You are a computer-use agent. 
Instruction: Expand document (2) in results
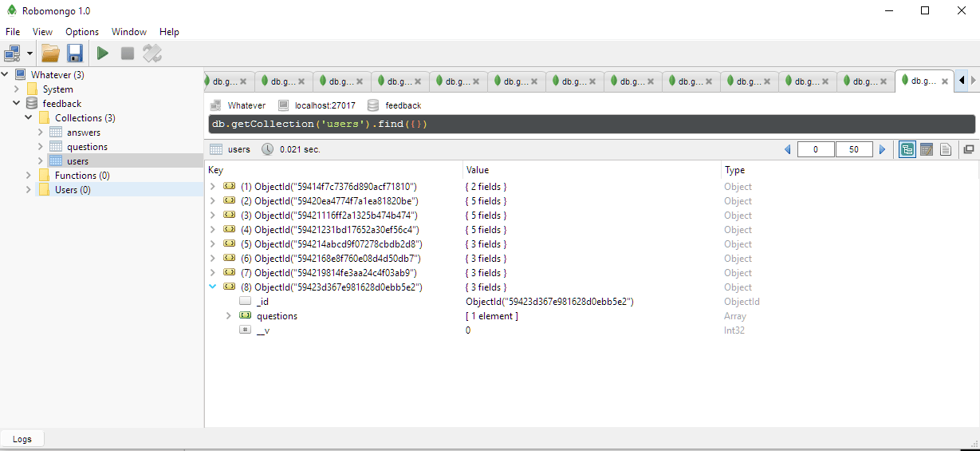[x=212, y=201]
